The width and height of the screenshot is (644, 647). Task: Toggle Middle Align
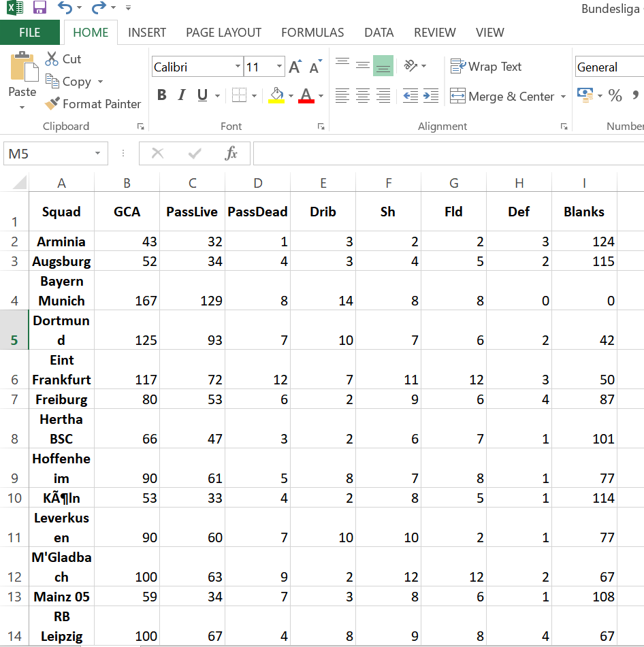pos(363,65)
